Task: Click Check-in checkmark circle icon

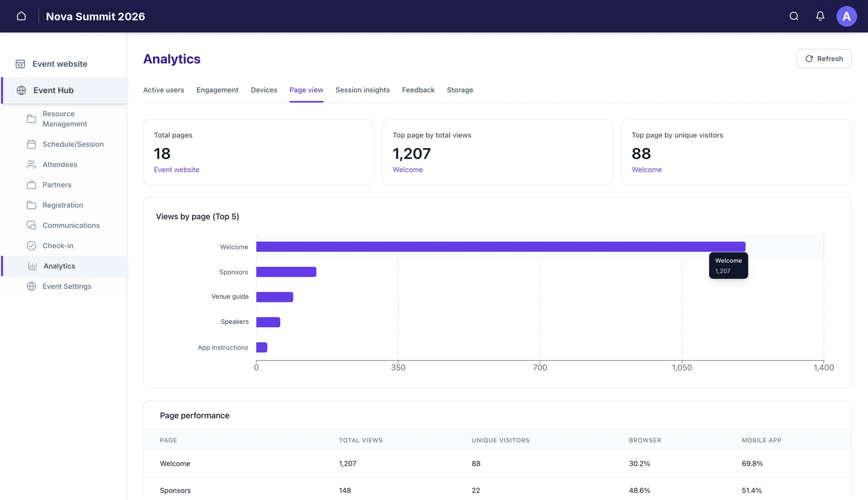Action: (31, 246)
